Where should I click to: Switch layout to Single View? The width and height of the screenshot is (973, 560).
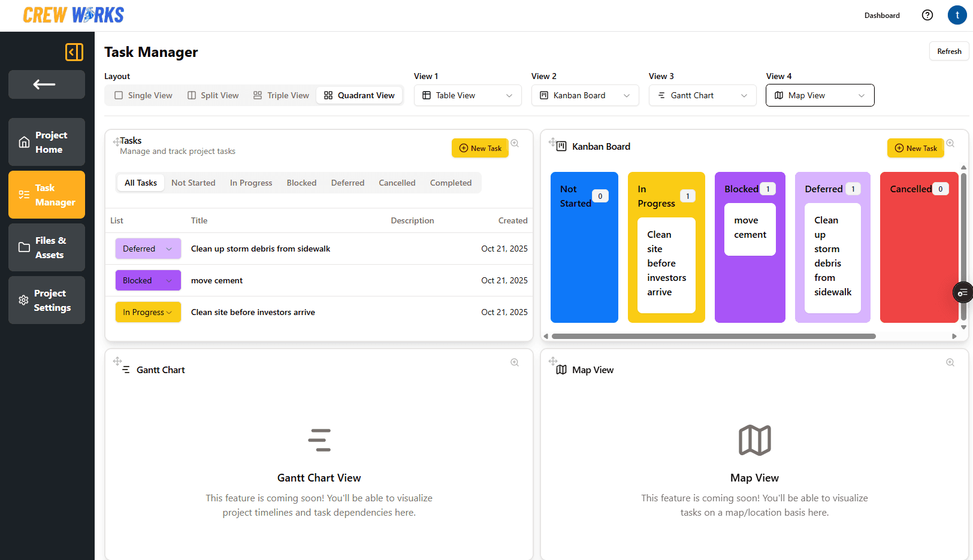[143, 95]
